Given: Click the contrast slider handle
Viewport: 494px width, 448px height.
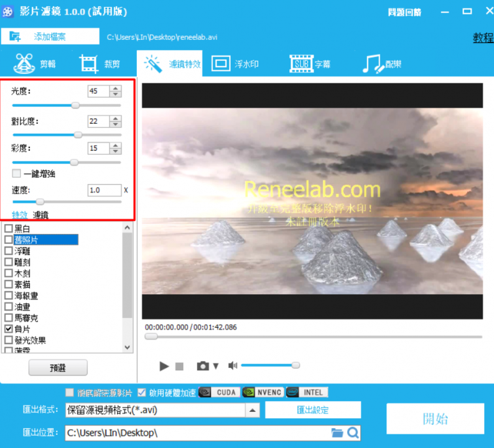Looking at the screenshot, I should [78, 135].
